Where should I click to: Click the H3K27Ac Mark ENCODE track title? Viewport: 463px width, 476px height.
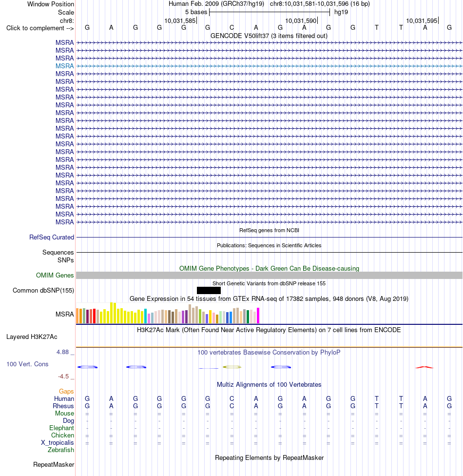point(269,330)
